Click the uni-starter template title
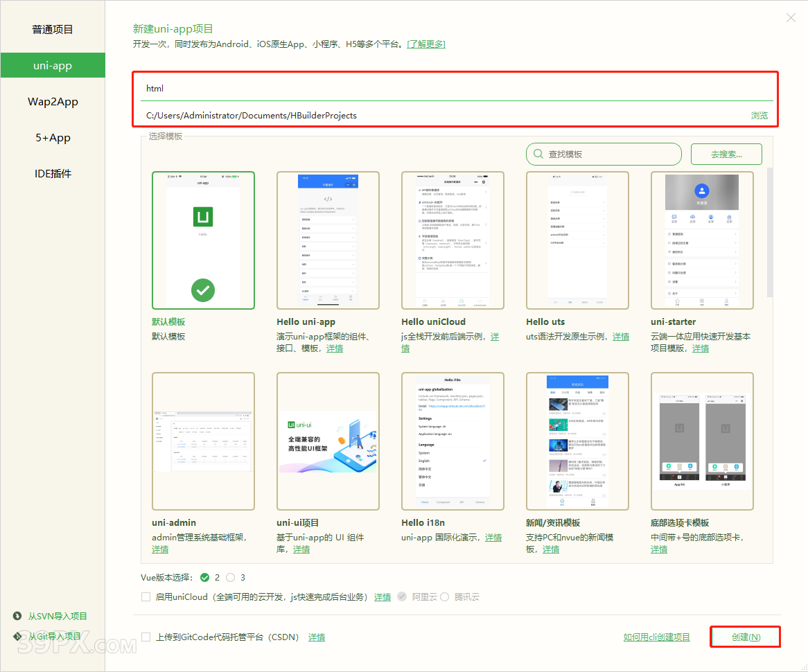 (x=673, y=321)
